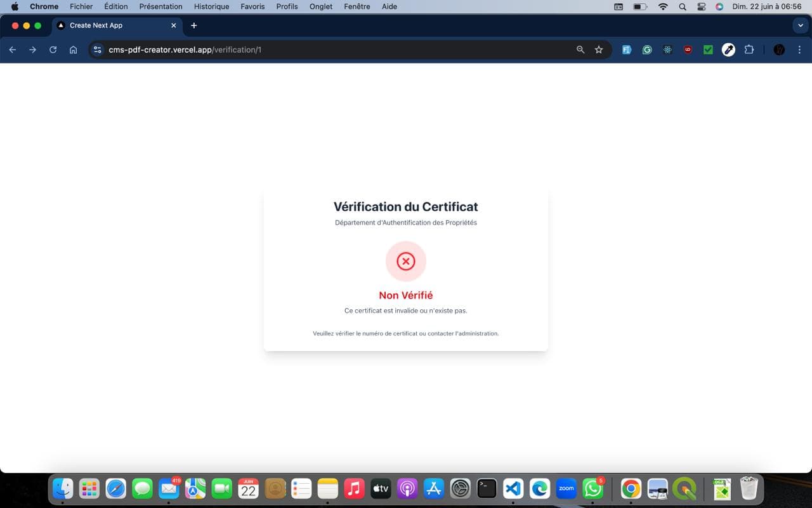Open the React DevTools extension
The image size is (812, 508).
click(x=667, y=50)
